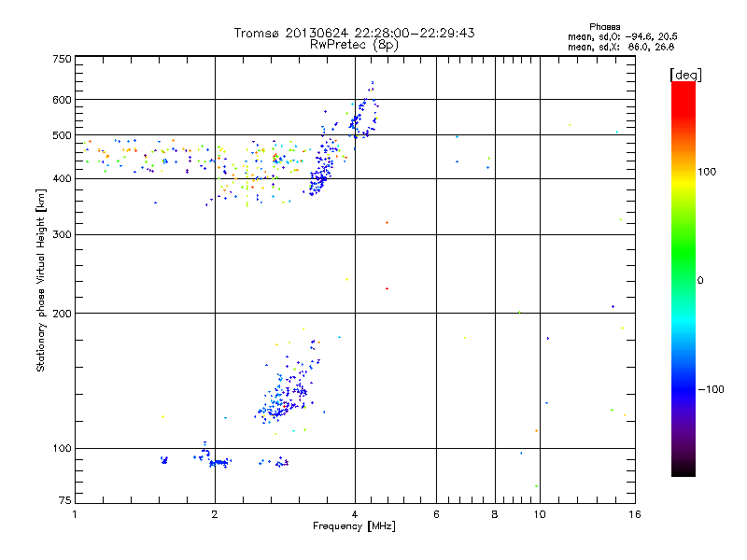Image resolution: width=747 pixels, height=560 pixels.
Task: Click the x-axis tick label '8'
Action: 495,514
